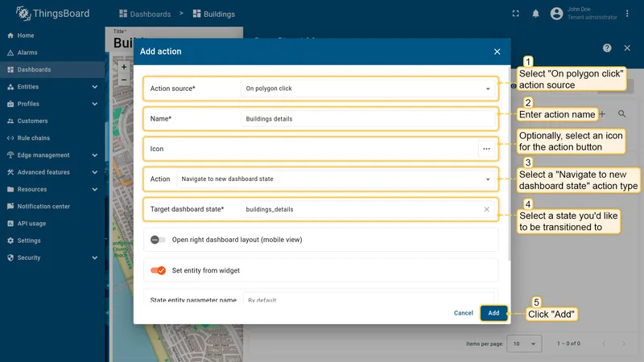644x362 pixels.
Task: Open the help question mark icon
Action: (607, 48)
